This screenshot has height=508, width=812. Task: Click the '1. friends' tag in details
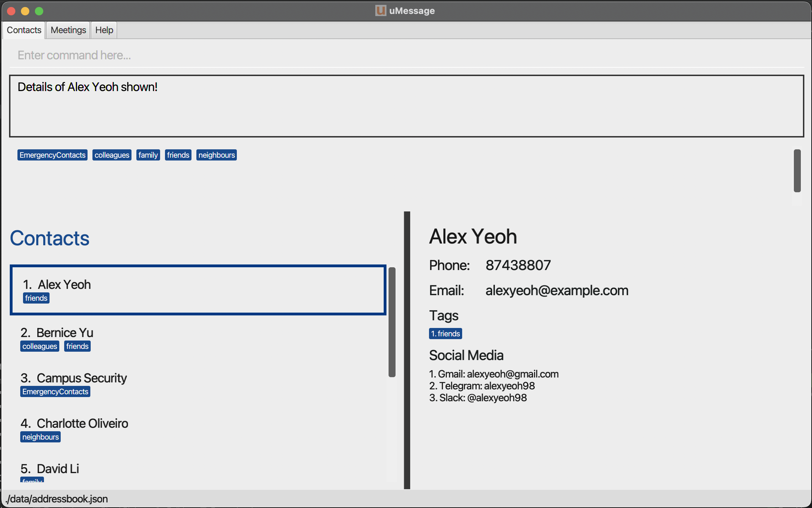click(x=445, y=334)
